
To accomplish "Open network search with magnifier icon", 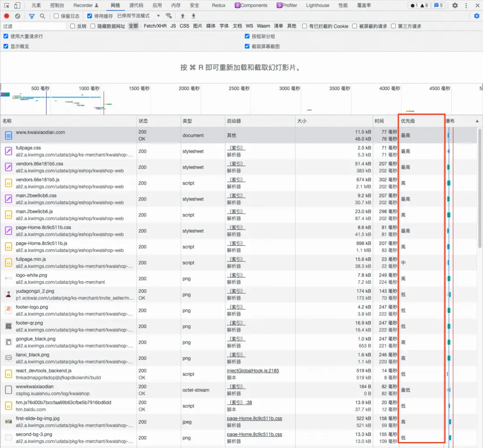I will coord(42,16).
